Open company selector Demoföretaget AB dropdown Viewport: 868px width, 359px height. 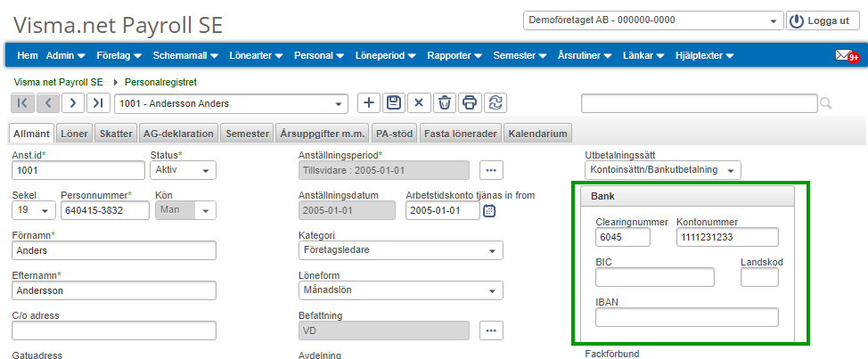pos(653,20)
